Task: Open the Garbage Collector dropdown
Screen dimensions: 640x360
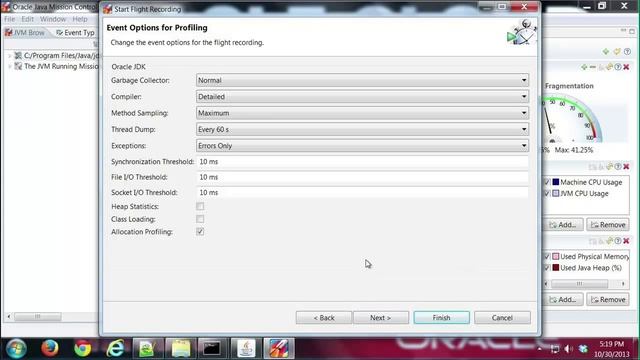Action: click(x=362, y=80)
